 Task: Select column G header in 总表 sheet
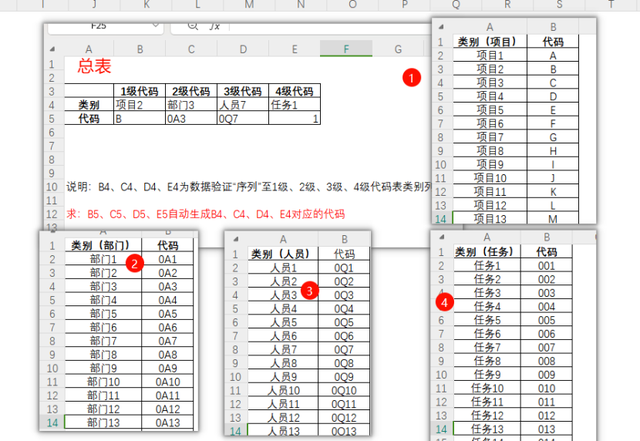398,49
